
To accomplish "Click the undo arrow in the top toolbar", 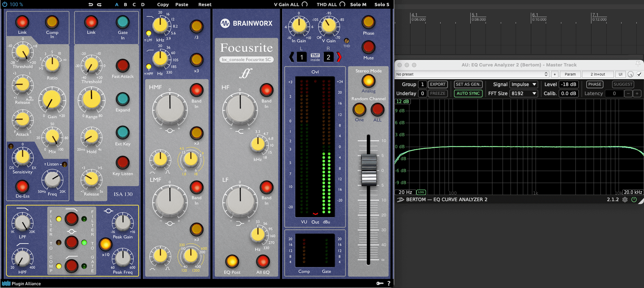I will click(x=91, y=4).
